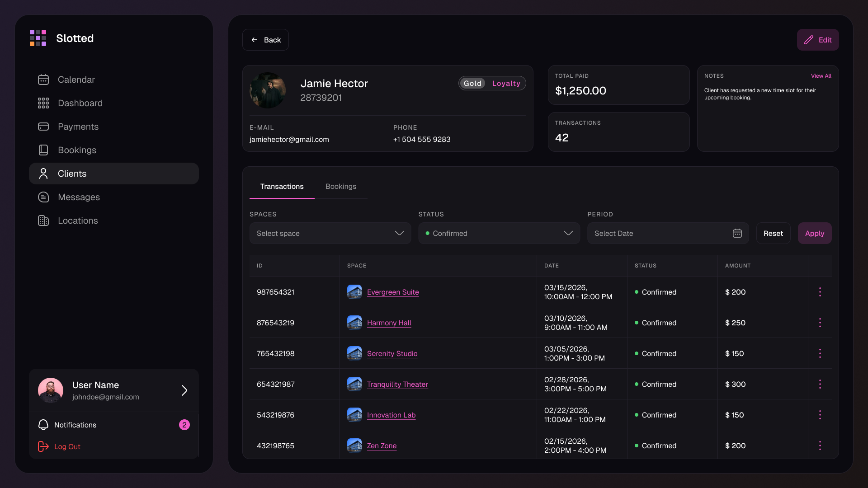
Task: Click the Dashboard grid icon
Action: (43, 103)
